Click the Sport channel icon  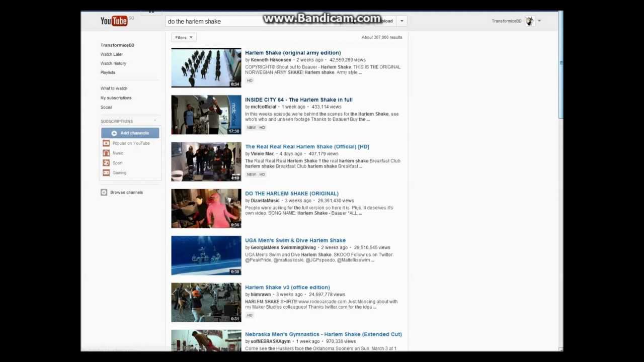point(106,163)
